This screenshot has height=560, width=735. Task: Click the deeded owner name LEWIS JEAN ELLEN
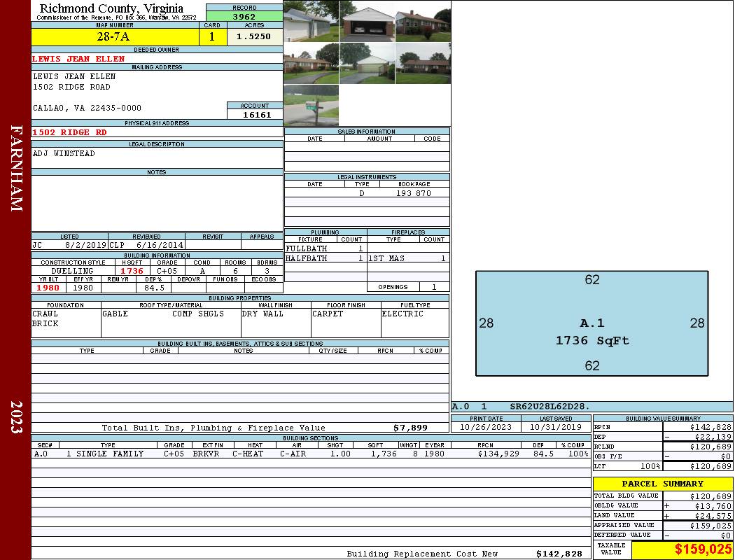78,59
